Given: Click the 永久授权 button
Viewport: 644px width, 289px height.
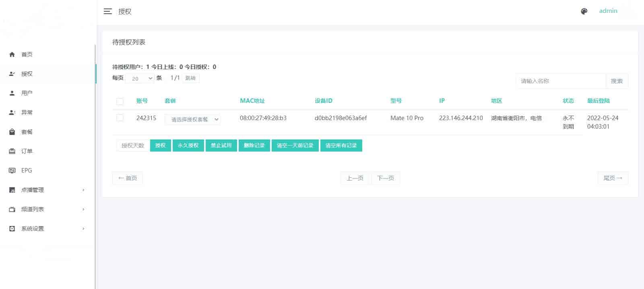Looking at the screenshot, I should 188,146.
